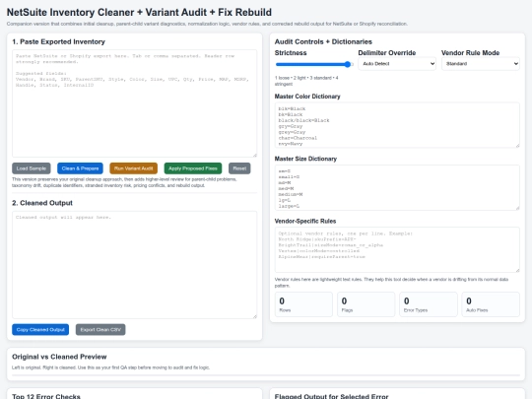The image size is (532, 399).
Task: Click the 'Flagged Output for Selected Error' heading
Action: (331, 396)
